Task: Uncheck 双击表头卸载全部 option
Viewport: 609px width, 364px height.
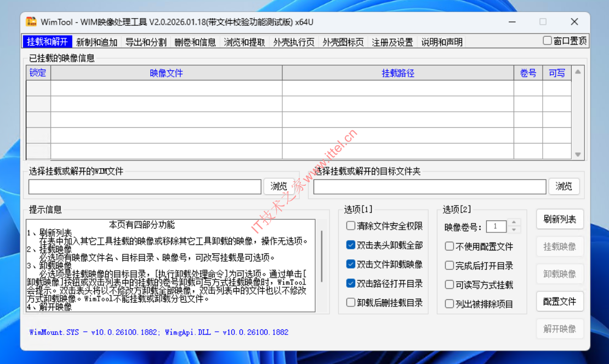Action: coord(351,245)
